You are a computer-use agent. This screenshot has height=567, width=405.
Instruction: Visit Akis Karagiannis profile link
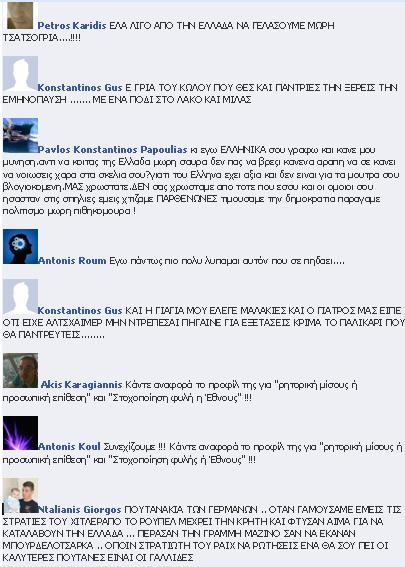[81, 384]
